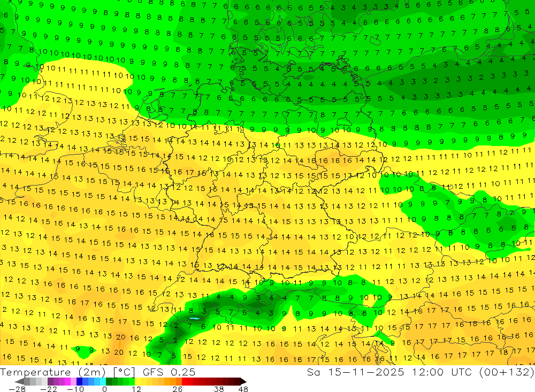Click the dark purple legend swatch above -22
Image resolution: width=535 pixels, height=392 pixels.
[50, 381]
